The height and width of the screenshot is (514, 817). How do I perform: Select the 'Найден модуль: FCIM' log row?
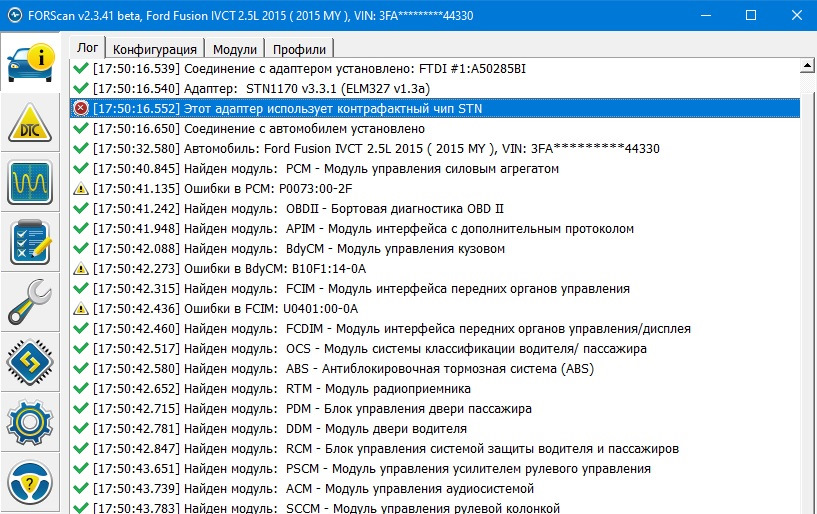click(x=435, y=288)
